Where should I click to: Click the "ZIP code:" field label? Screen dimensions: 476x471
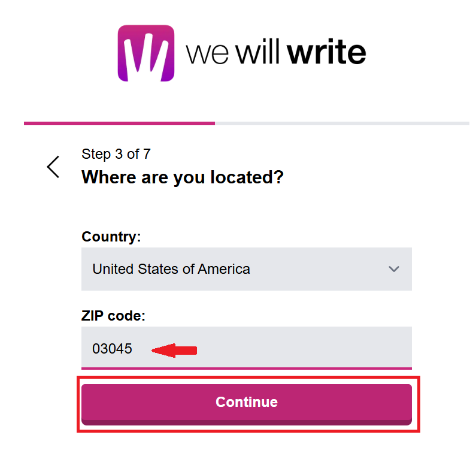[x=113, y=316]
